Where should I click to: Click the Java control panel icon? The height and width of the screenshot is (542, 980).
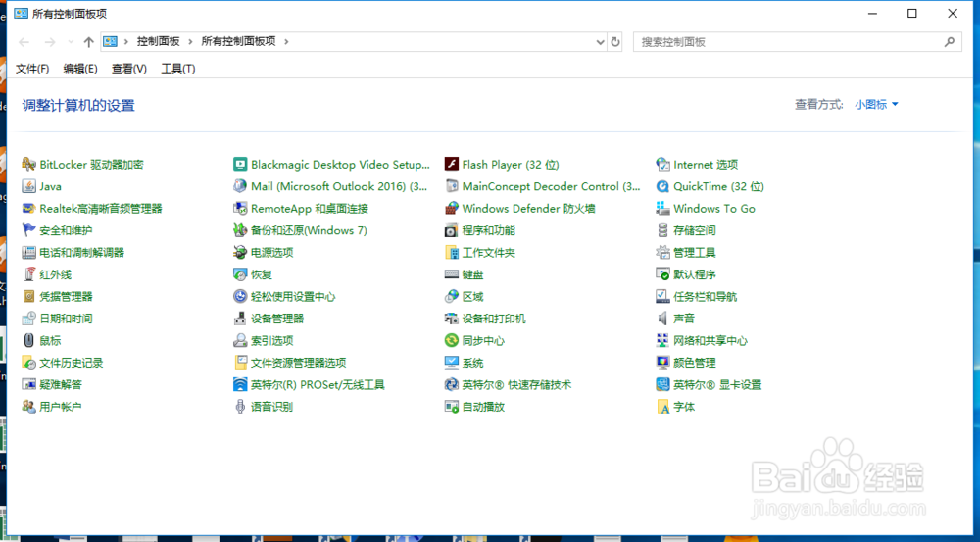pos(28,186)
